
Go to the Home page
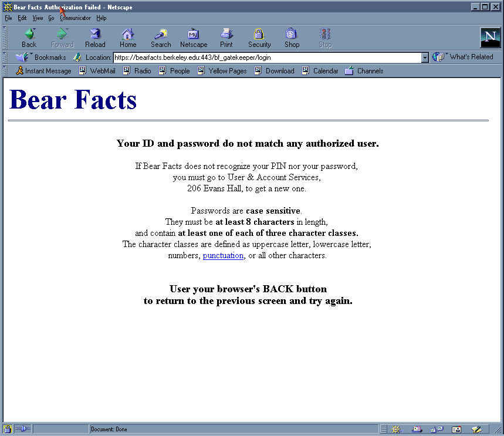tap(128, 38)
